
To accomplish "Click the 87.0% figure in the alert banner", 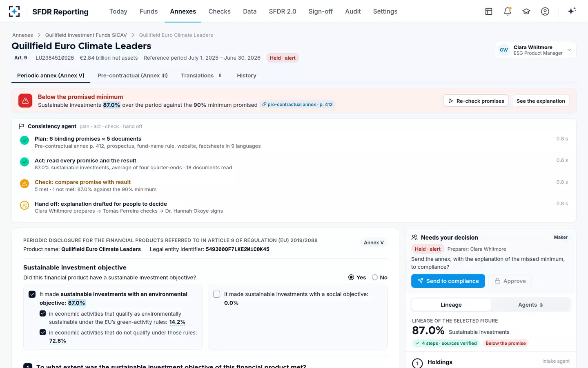I will coord(111,105).
